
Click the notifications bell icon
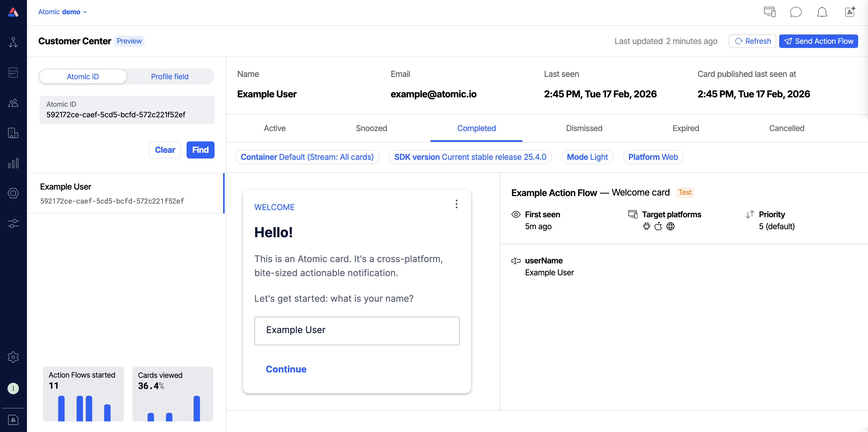[822, 12]
